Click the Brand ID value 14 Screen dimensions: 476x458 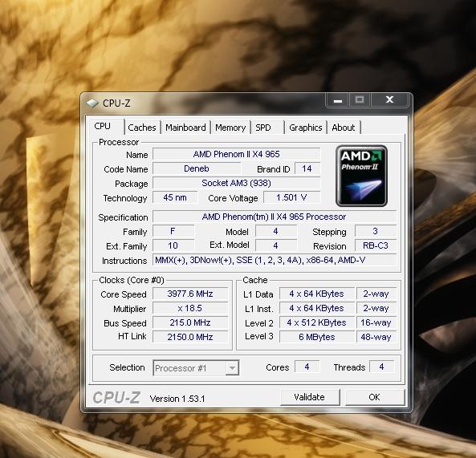(x=307, y=168)
